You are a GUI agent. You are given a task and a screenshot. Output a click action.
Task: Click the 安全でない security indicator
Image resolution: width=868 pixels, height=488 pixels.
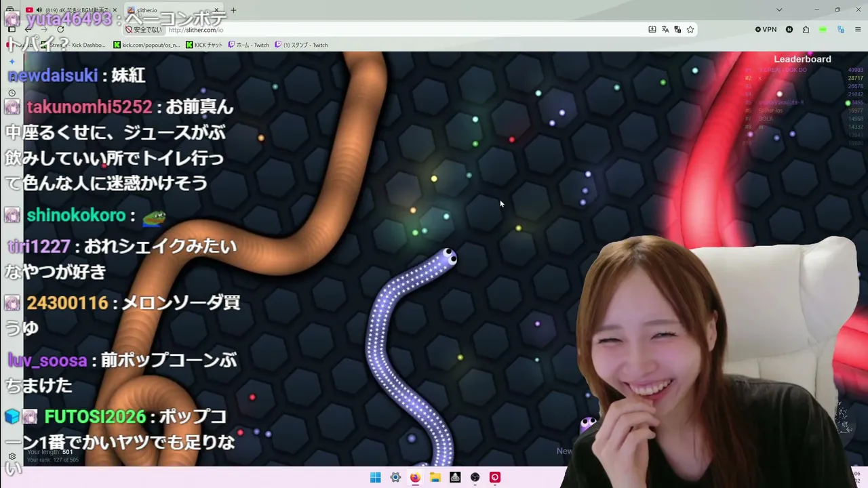144,30
